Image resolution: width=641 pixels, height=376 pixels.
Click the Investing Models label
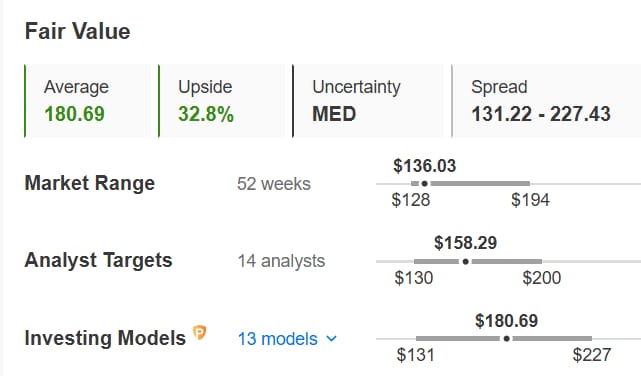point(105,338)
